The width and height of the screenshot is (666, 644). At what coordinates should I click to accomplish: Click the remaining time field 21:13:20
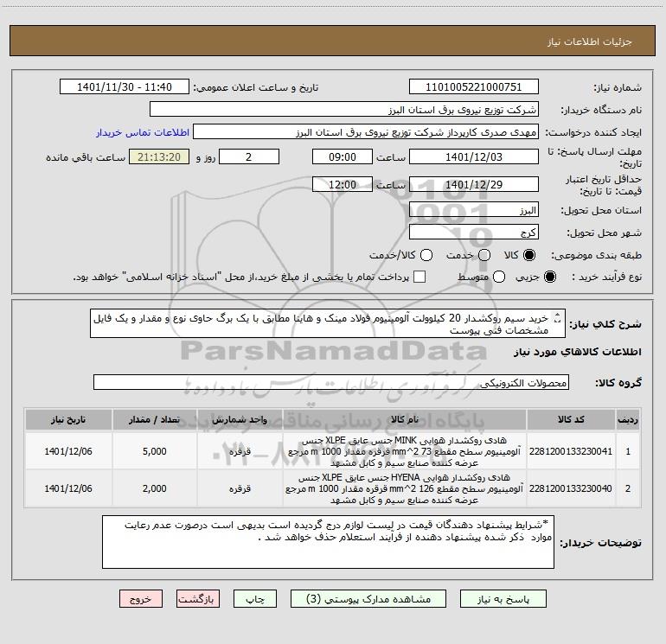click(x=159, y=156)
